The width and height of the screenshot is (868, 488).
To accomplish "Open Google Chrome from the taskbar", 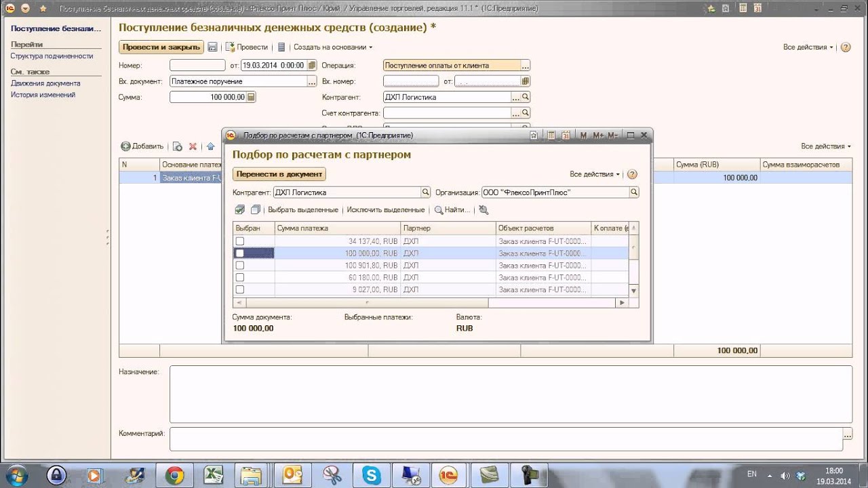I will [x=174, y=476].
